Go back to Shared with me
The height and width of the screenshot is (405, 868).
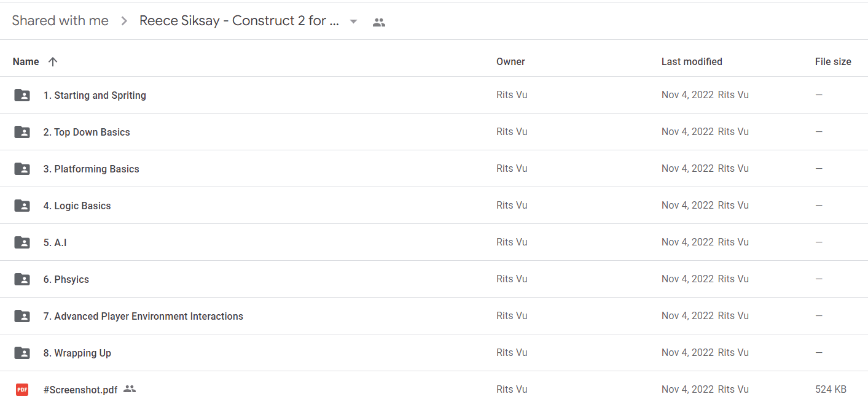pos(60,21)
